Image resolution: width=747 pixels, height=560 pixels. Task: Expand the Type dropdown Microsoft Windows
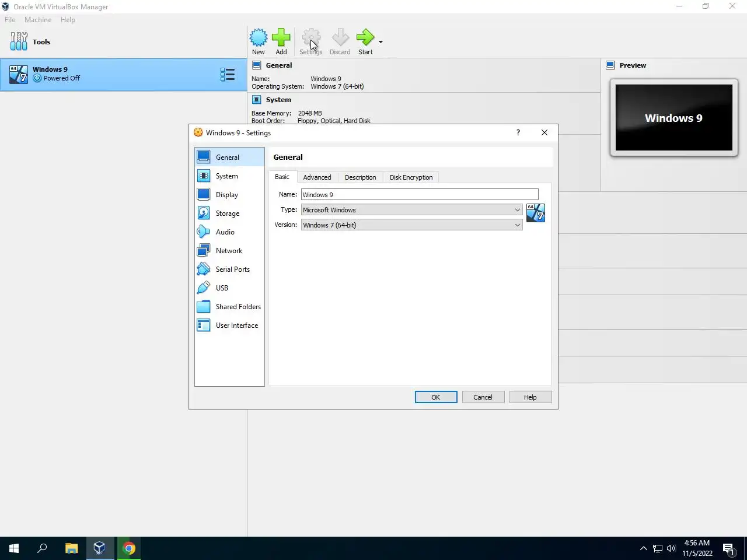click(x=411, y=209)
